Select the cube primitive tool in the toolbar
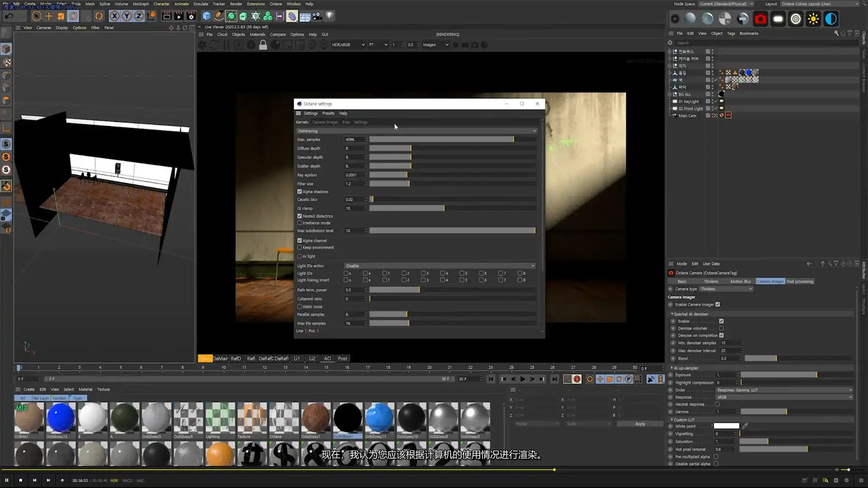Screen dimensions: 868x488 (207, 16)
